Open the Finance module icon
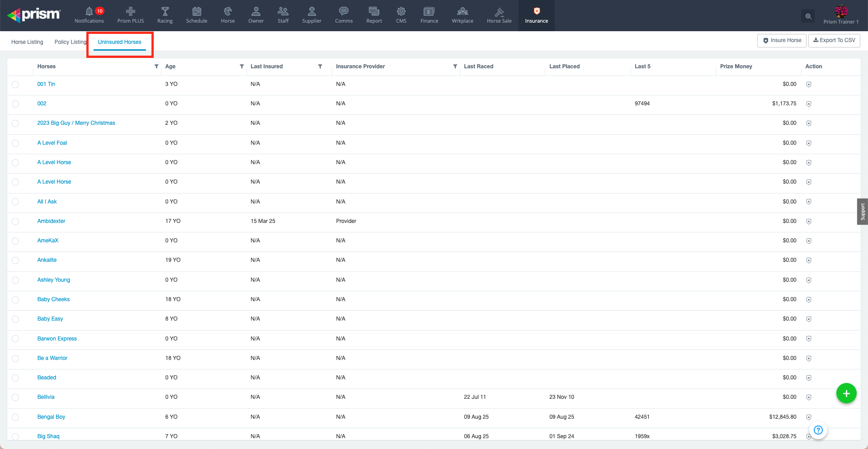Viewport: 868px width, 449px height. tap(429, 12)
